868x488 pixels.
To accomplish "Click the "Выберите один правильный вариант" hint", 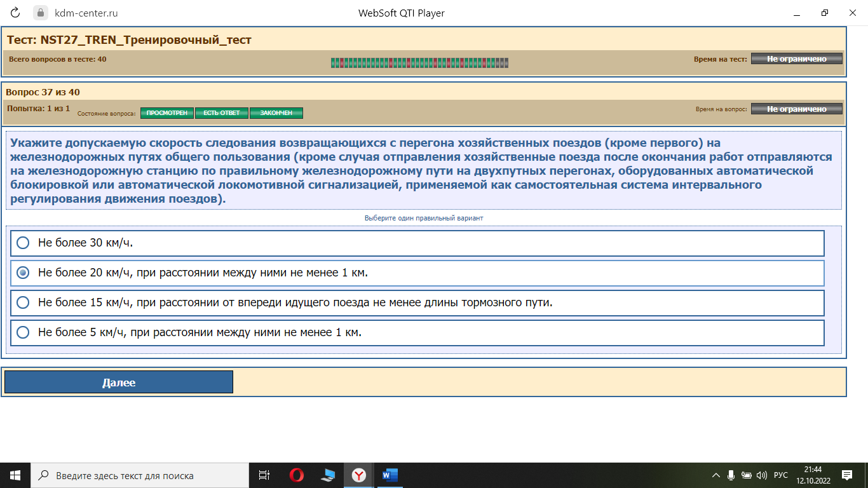I will (424, 218).
